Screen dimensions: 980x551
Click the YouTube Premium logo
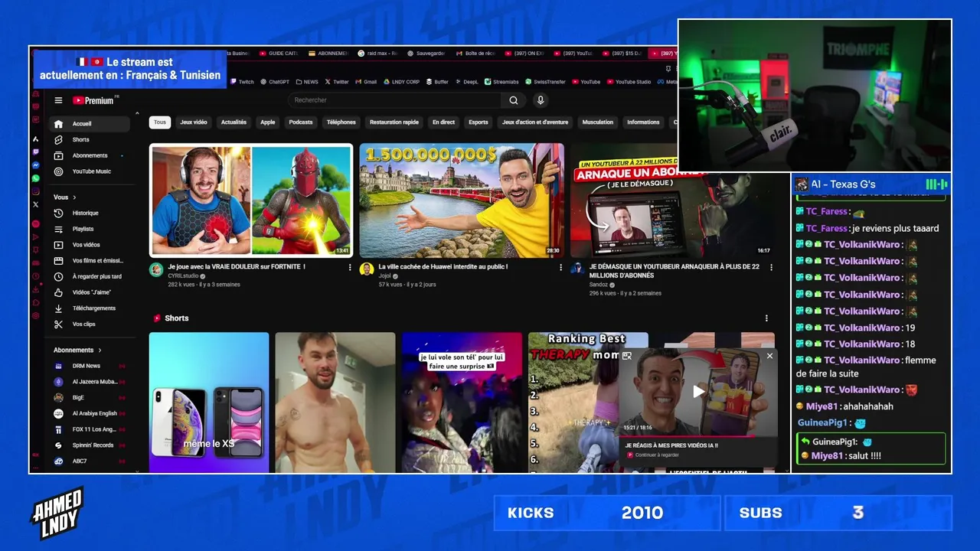[93, 100]
